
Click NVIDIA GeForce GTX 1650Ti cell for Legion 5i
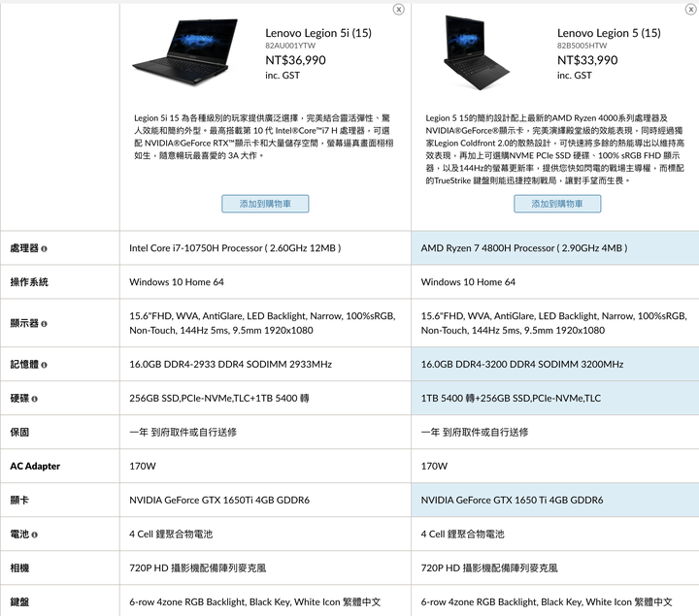pyautogui.click(x=265, y=501)
